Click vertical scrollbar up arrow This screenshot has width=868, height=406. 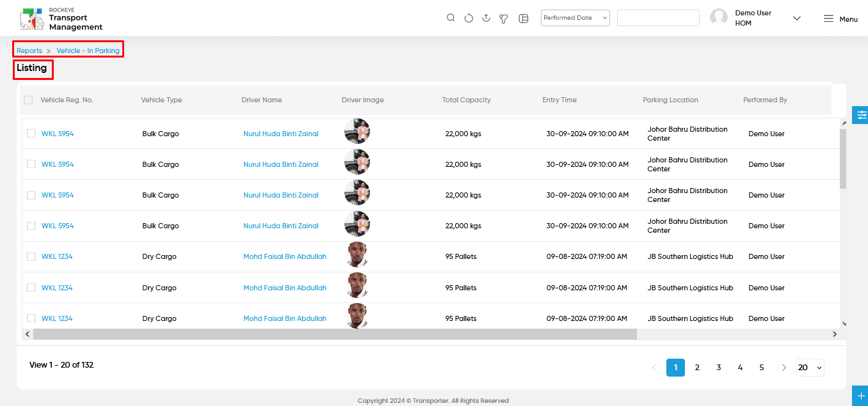(x=843, y=123)
